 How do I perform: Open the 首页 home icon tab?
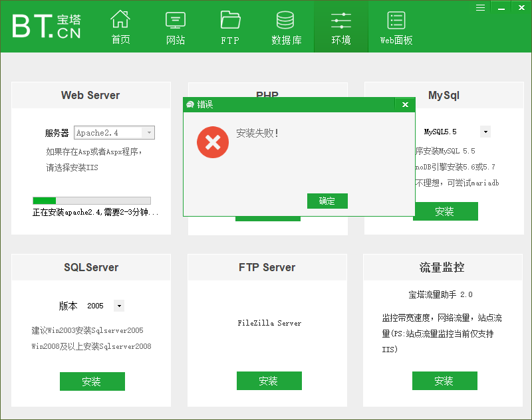click(x=120, y=27)
